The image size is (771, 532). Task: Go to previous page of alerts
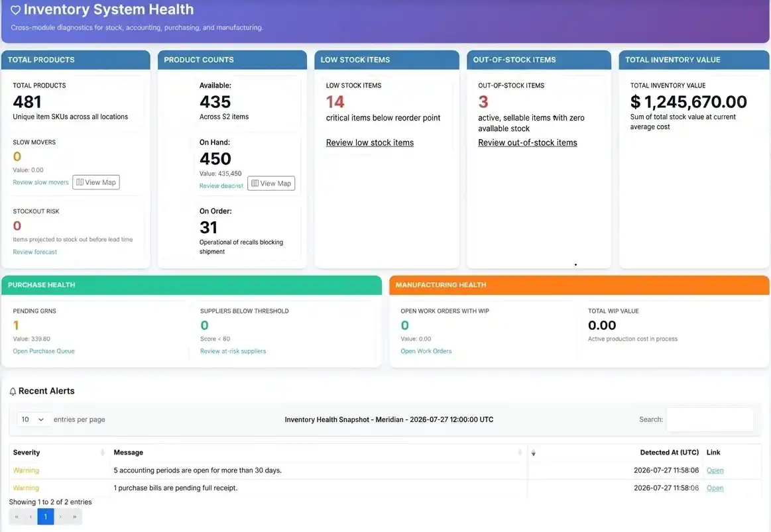point(30,517)
